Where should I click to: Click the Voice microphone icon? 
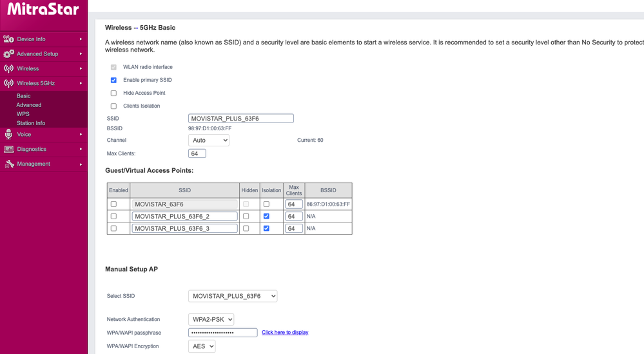(x=8, y=134)
